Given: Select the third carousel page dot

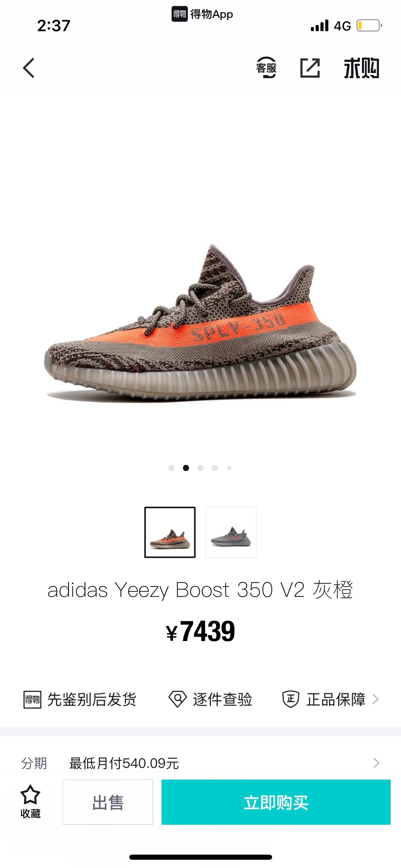Looking at the screenshot, I should (200, 468).
